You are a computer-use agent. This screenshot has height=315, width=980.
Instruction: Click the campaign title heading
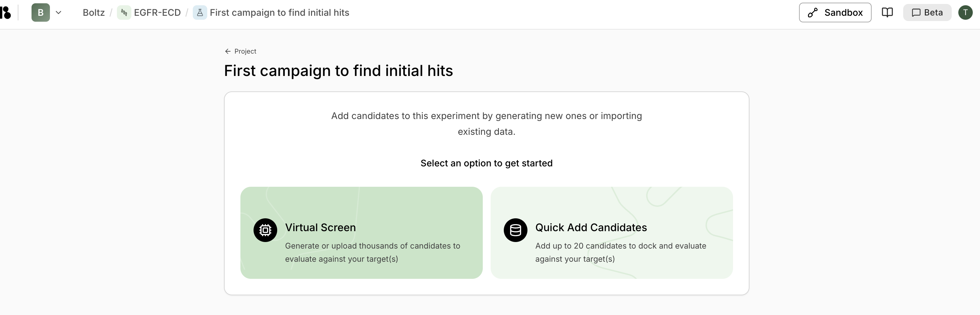(x=338, y=71)
